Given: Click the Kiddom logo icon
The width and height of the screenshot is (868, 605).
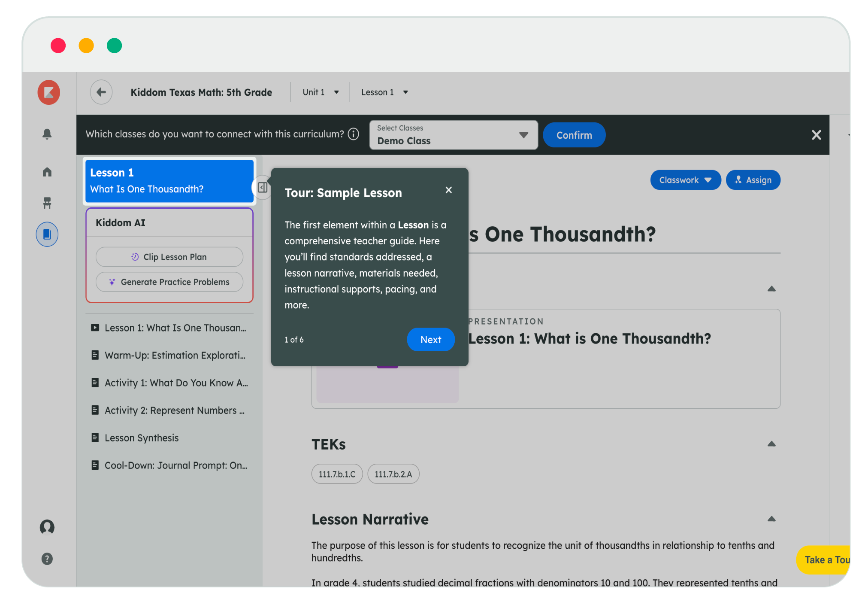Looking at the screenshot, I should (48, 92).
